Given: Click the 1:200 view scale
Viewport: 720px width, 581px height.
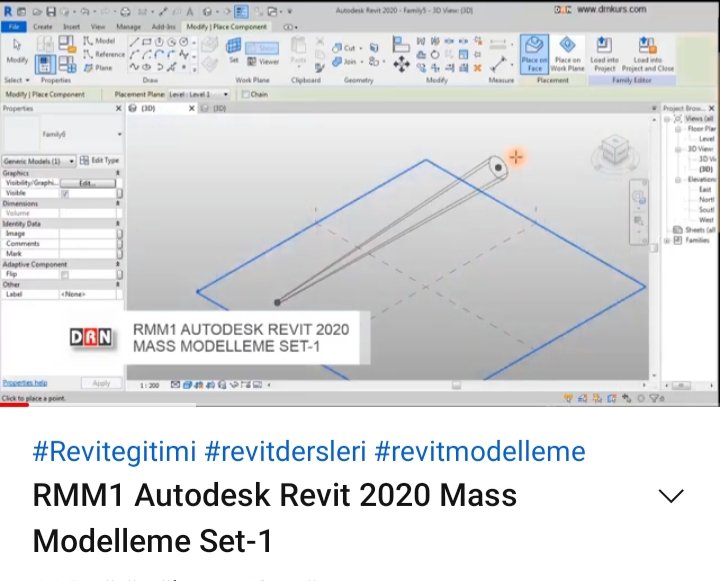Looking at the screenshot, I should click(x=149, y=385).
